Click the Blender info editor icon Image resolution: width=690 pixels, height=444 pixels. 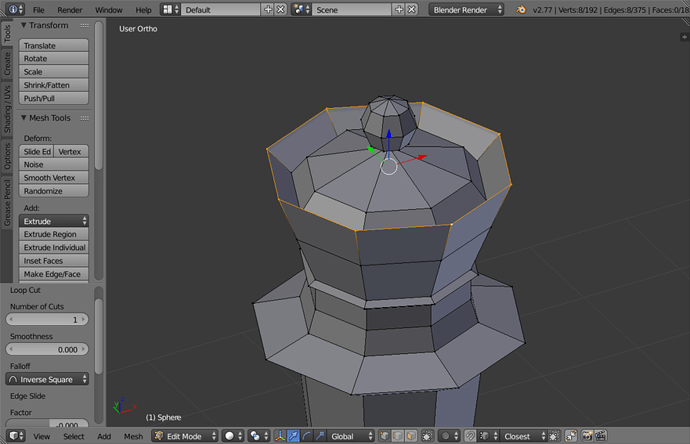[x=13, y=9]
